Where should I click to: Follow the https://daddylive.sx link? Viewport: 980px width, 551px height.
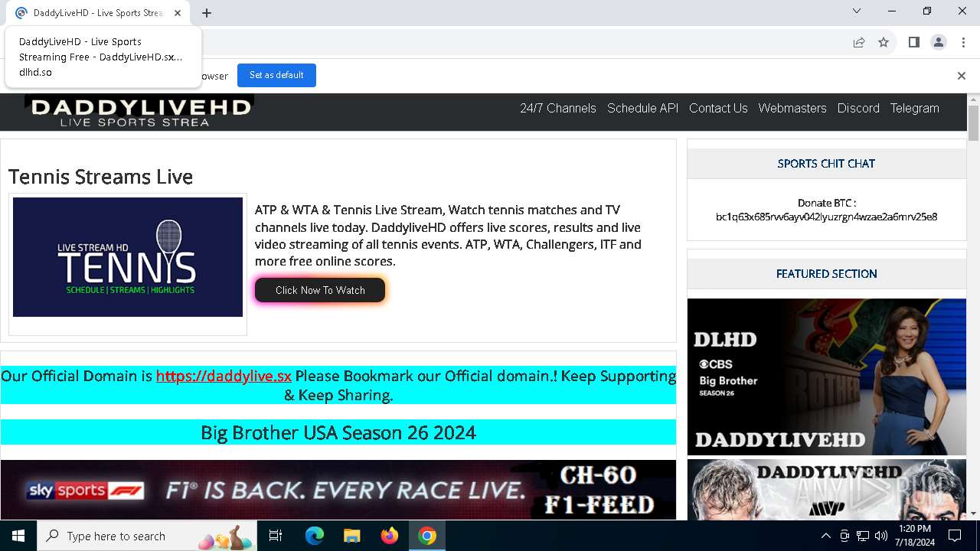click(x=224, y=376)
